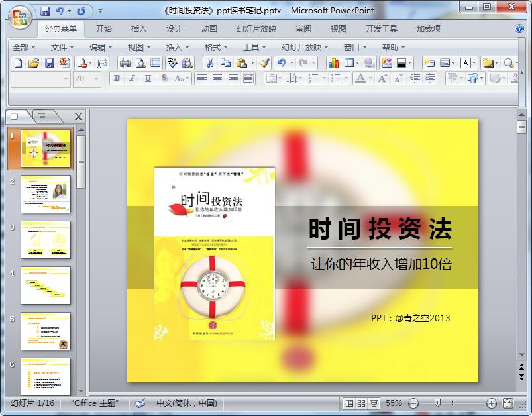Insert a chart with the chart icon

[333, 63]
